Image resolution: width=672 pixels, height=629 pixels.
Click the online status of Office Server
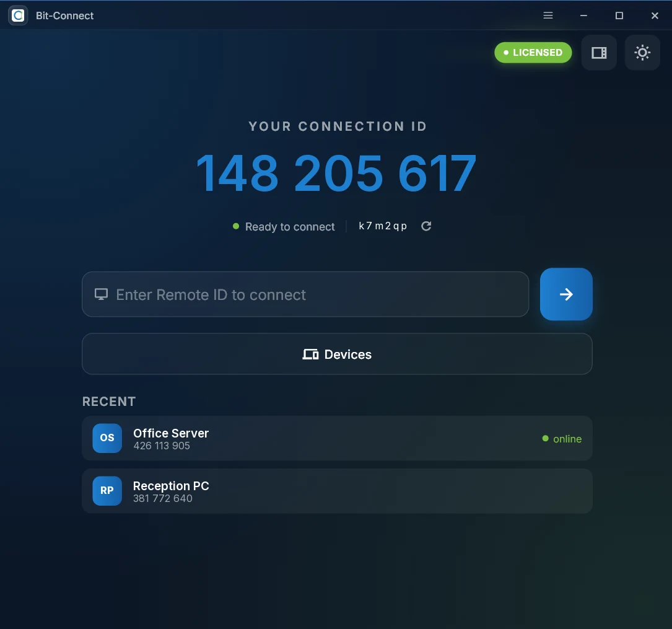tap(562, 439)
